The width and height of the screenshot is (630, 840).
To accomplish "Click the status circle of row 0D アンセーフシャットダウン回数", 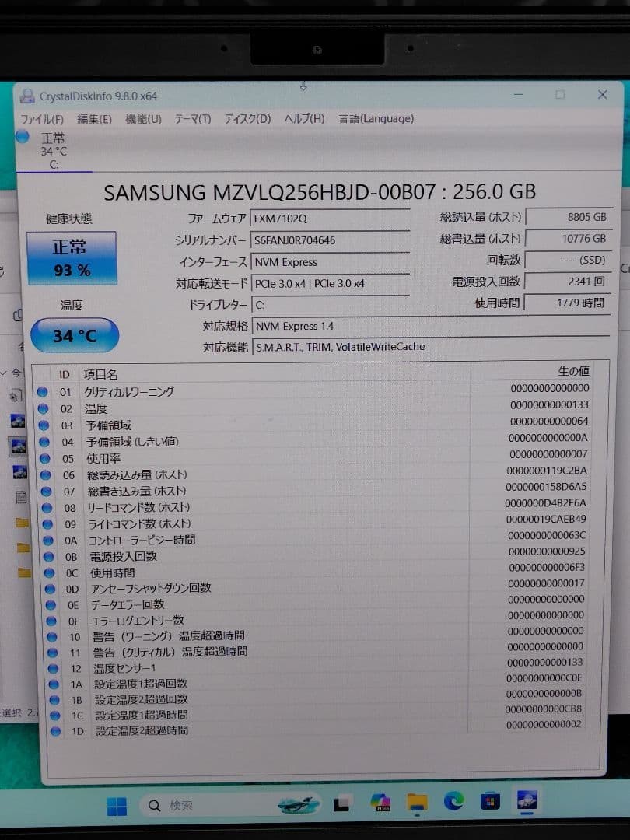I will tap(50, 589).
